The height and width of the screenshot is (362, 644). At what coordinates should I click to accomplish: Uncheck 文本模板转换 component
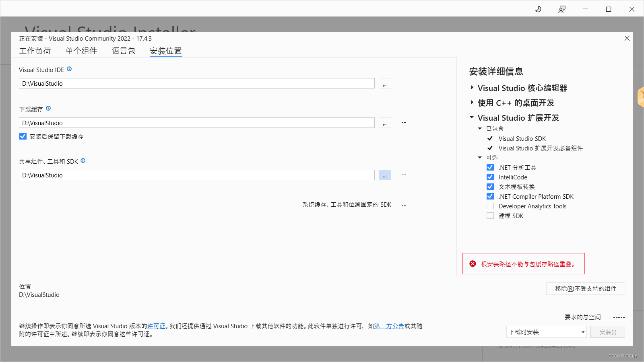[490, 187]
